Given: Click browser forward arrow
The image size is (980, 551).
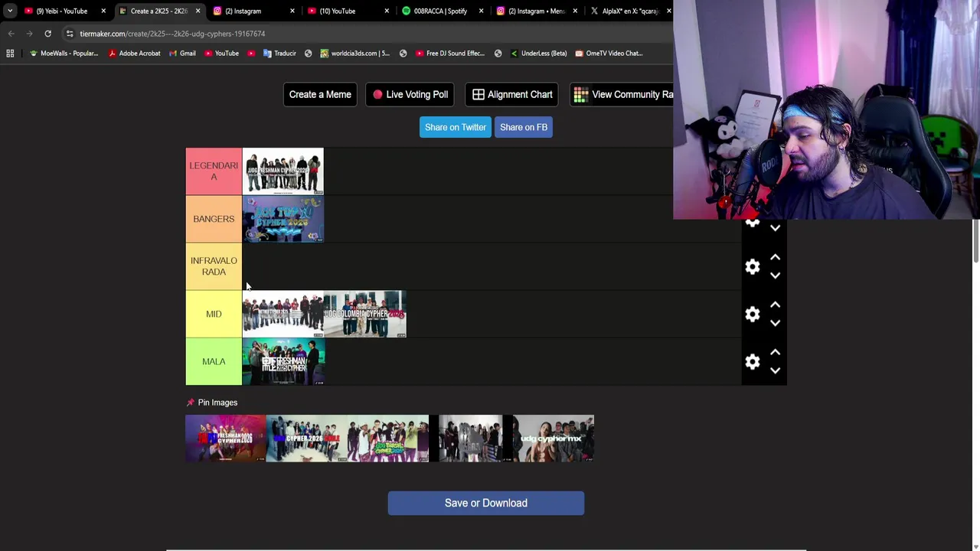Looking at the screenshot, I should pyautogui.click(x=29, y=34).
